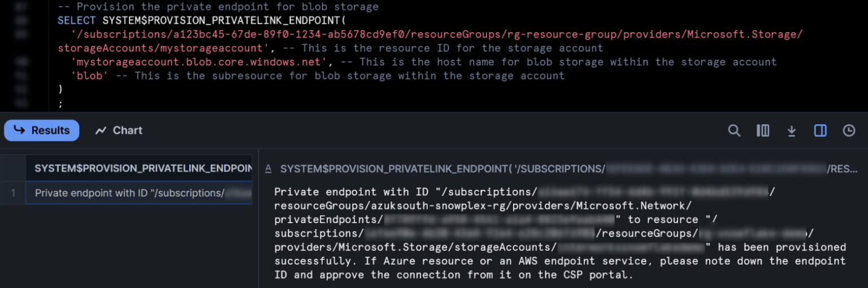Select row number 1 in results
The height and width of the screenshot is (288, 868).
pos(13,193)
